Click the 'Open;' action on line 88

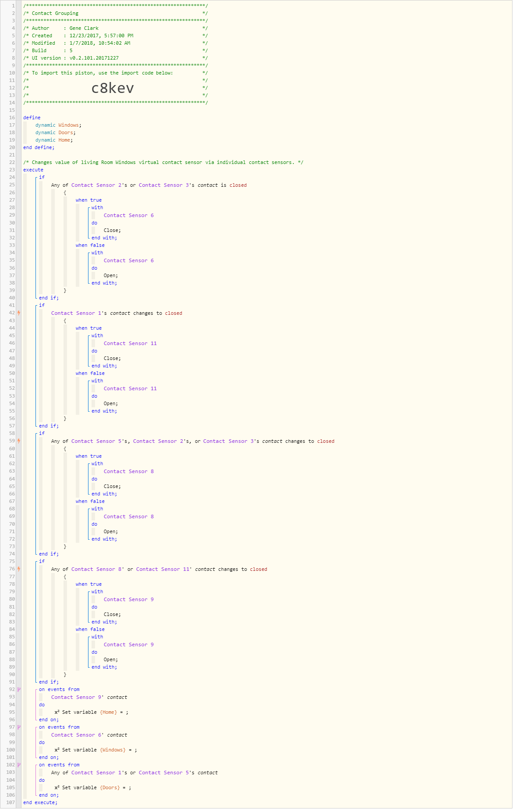tap(111, 659)
